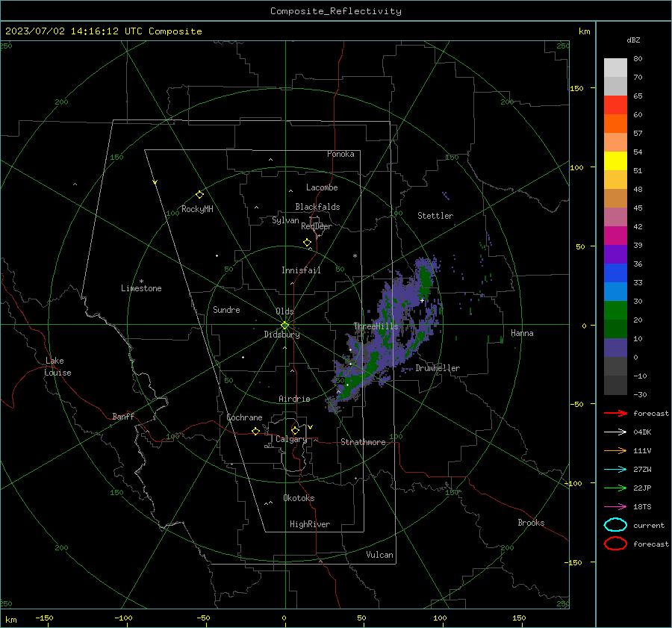Click the -30 value in dBZ legend
The height and width of the screenshot is (628, 672).
(x=640, y=394)
